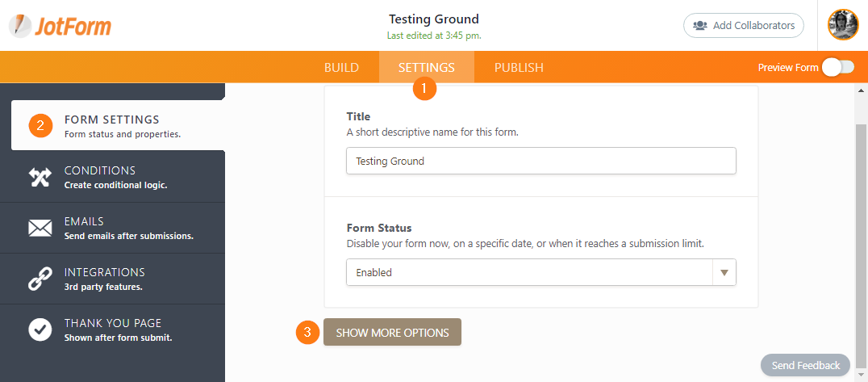Viewport: 868px width, 382px height.
Task: Expand the Form Status dropdown arrow
Action: click(x=724, y=272)
